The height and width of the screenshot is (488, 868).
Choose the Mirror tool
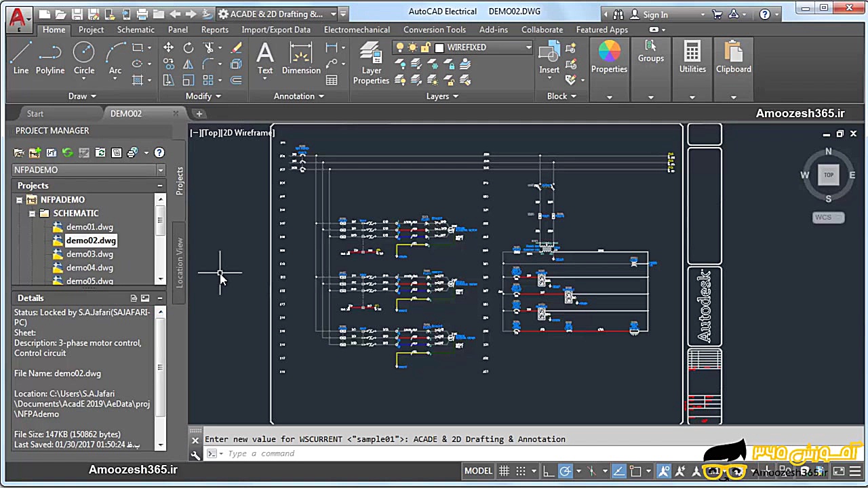coord(189,64)
